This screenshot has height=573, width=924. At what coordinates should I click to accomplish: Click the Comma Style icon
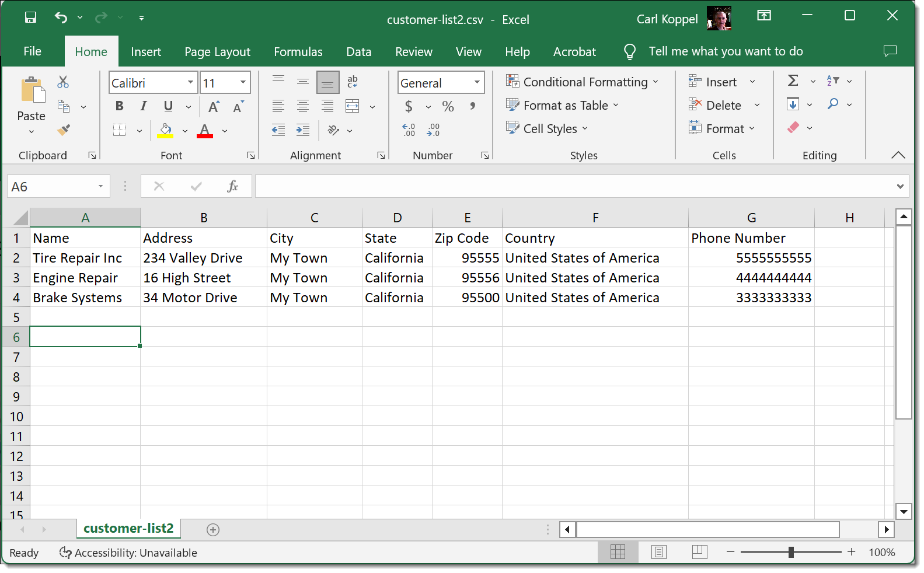pyautogui.click(x=472, y=106)
